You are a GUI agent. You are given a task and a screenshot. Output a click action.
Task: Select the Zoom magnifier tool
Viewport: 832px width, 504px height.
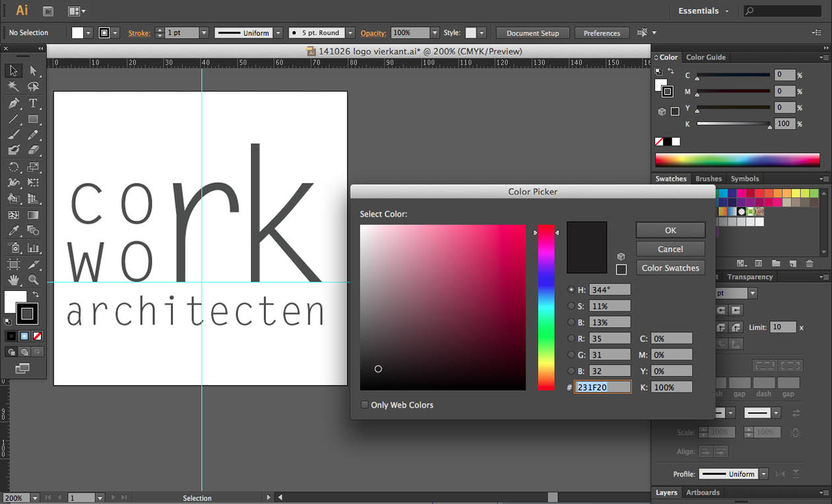point(33,280)
